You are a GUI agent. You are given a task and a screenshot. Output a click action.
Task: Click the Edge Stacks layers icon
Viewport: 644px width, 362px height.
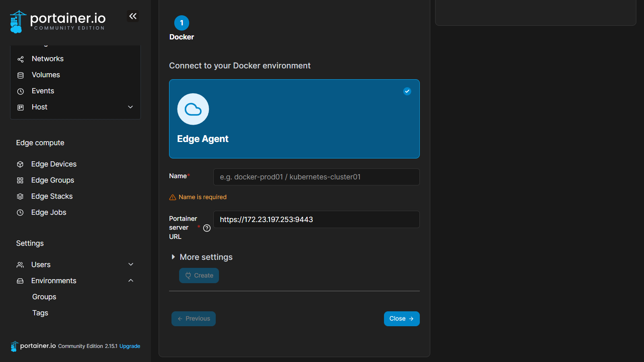20,196
